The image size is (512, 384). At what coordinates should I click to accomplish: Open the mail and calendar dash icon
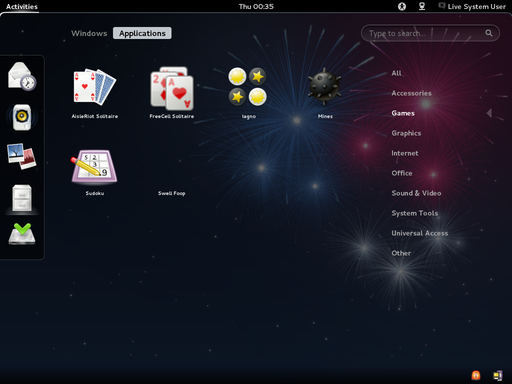(x=22, y=77)
